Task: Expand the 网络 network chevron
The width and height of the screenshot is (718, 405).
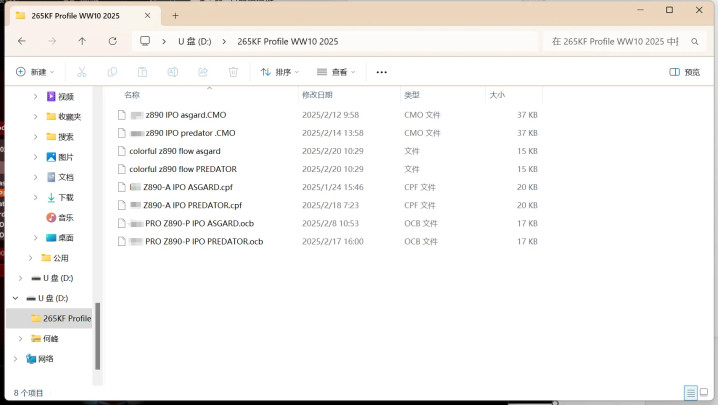Action: 15,358
